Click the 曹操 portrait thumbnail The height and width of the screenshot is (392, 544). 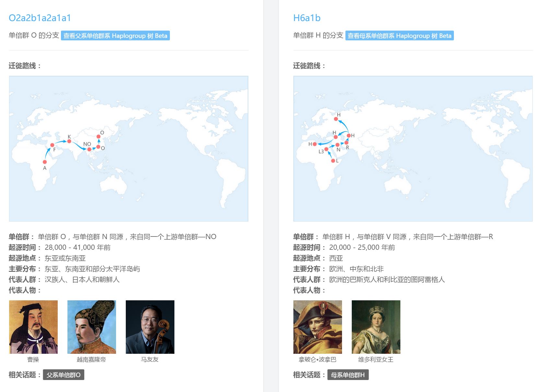[33, 327]
